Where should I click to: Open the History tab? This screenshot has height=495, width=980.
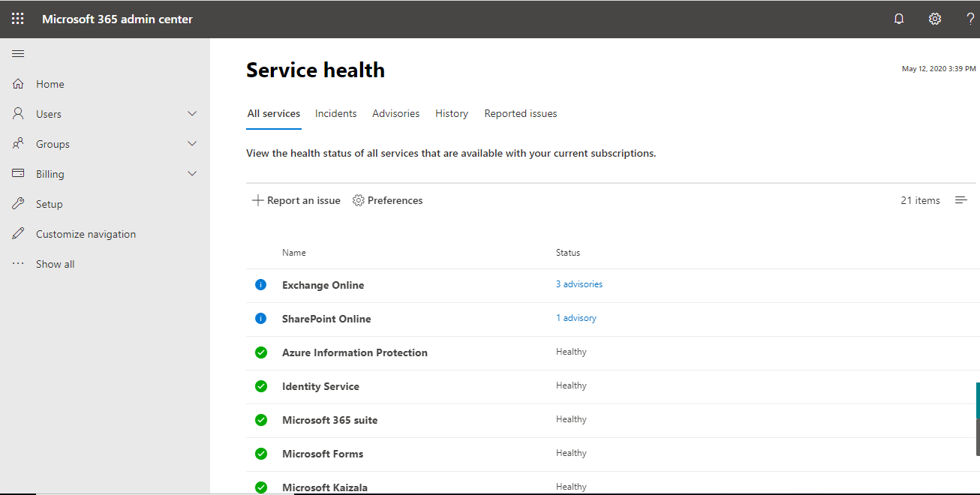452,114
